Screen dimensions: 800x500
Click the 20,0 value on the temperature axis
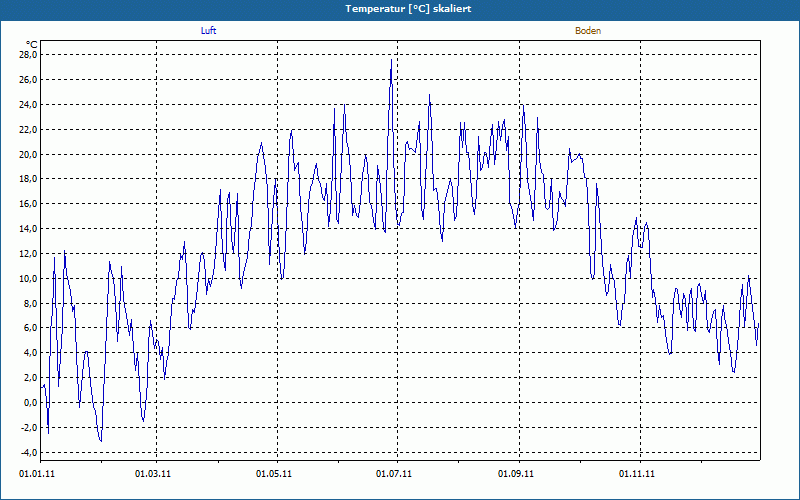coord(29,154)
